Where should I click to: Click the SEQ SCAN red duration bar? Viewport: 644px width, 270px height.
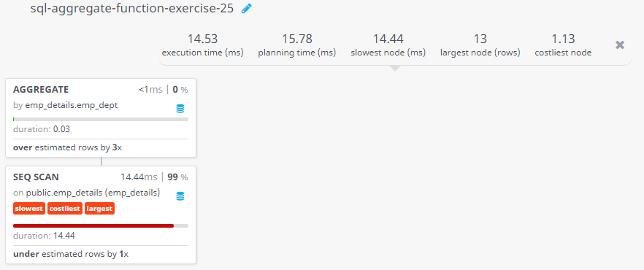tap(93, 225)
